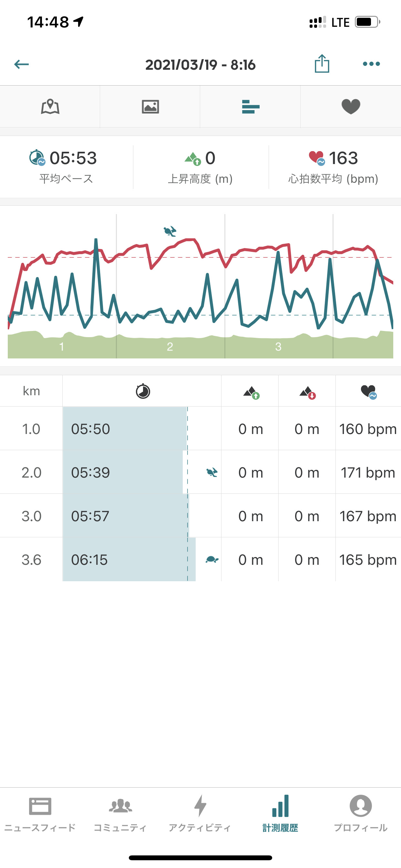Switch to the map view tab

point(50,107)
